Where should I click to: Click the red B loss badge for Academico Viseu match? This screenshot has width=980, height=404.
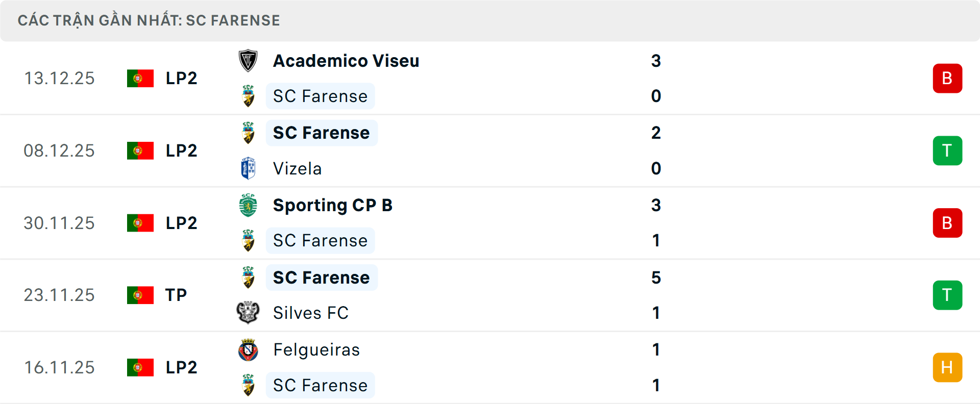tap(947, 78)
